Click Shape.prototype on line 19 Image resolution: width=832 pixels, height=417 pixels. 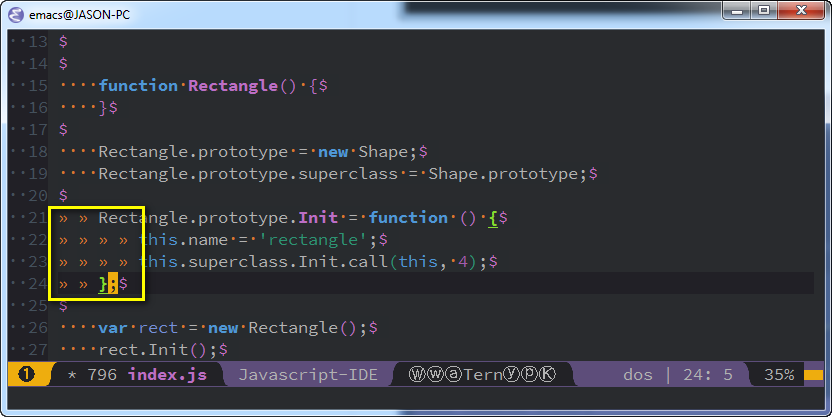504,174
